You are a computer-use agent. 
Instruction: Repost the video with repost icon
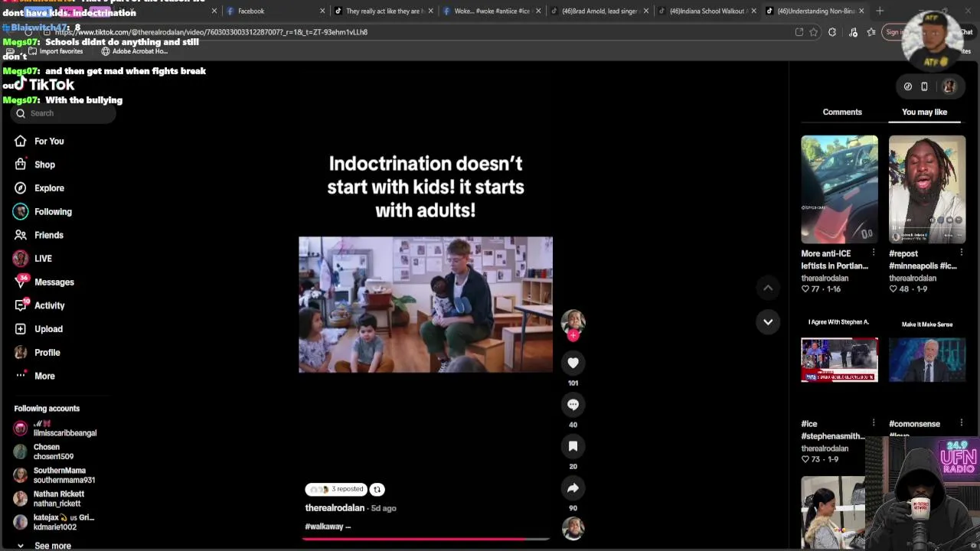point(377,489)
